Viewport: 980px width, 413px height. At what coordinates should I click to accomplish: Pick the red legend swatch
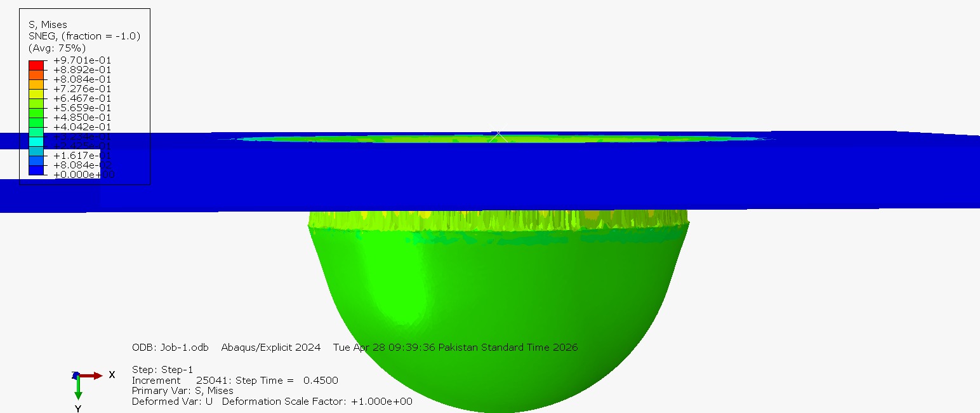pyautogui.click(x=36, y=65)
